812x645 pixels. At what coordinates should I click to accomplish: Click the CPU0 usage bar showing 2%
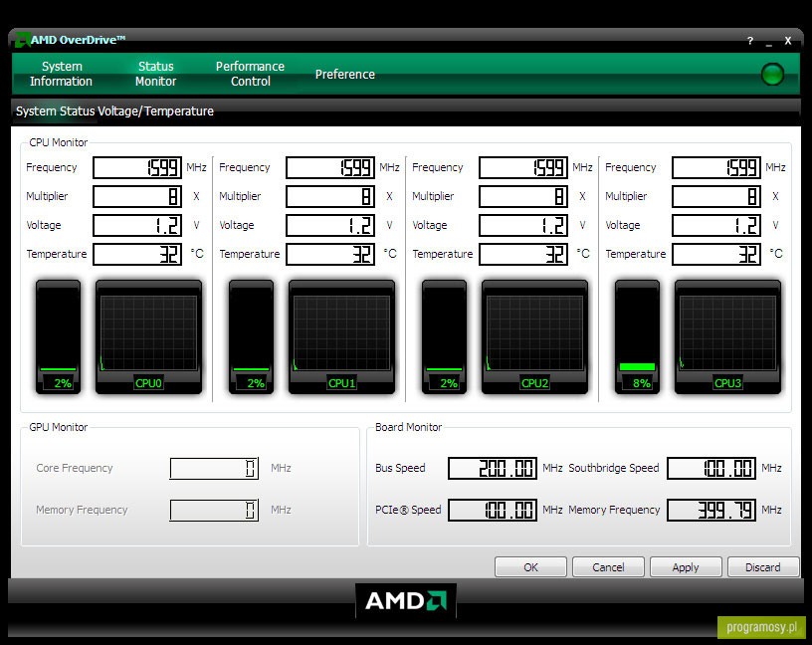[x=58, y=336]
